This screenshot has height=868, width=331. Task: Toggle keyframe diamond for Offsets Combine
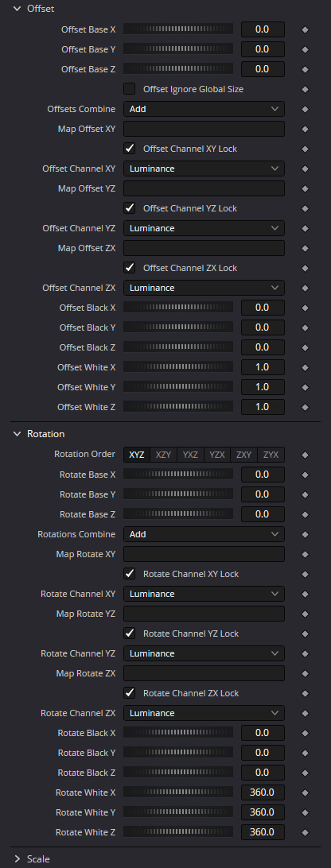coord(305,109)
